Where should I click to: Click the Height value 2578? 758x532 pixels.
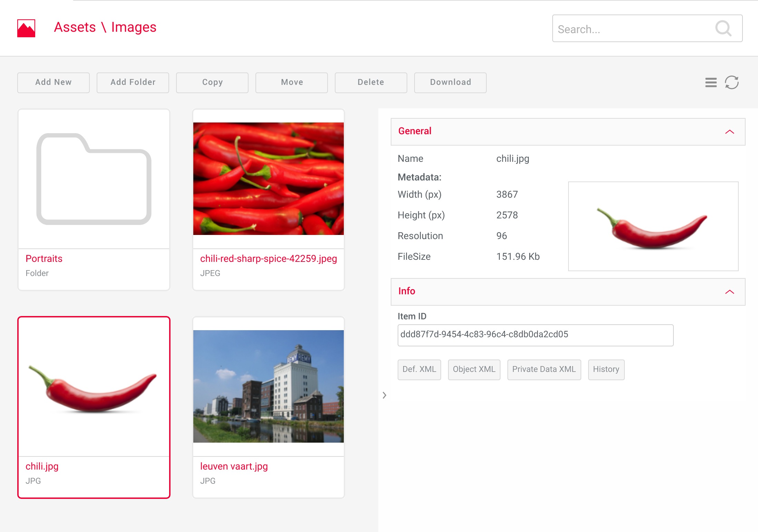(x=507, y=215)
